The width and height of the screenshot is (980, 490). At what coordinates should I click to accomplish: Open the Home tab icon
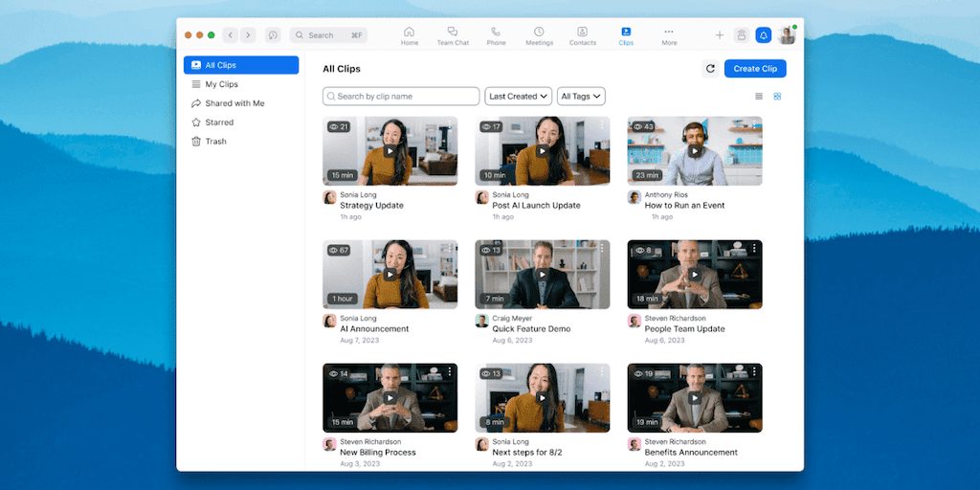[409, 35]
